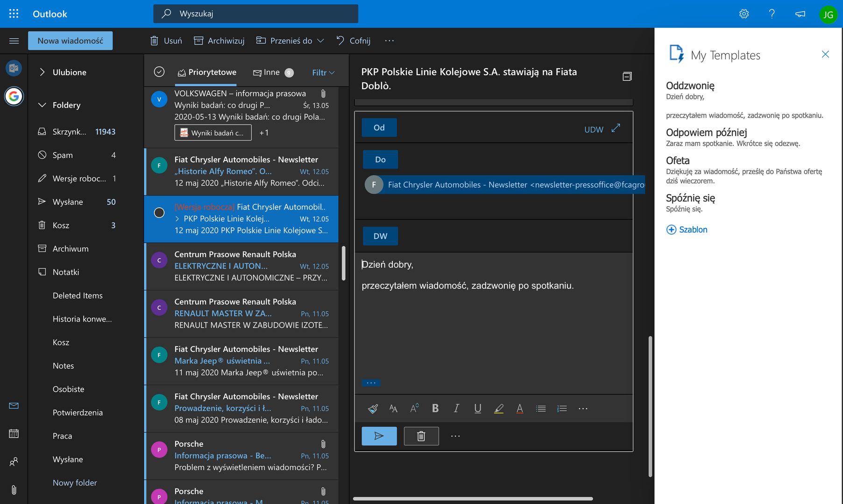Toggle underline formatting
Screen dimensions: 843x504
pos(477,409)
